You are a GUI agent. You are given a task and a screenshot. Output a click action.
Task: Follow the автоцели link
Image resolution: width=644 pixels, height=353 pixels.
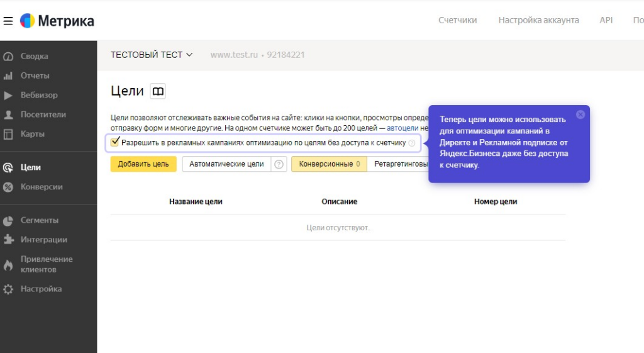(x=402, y=128)
